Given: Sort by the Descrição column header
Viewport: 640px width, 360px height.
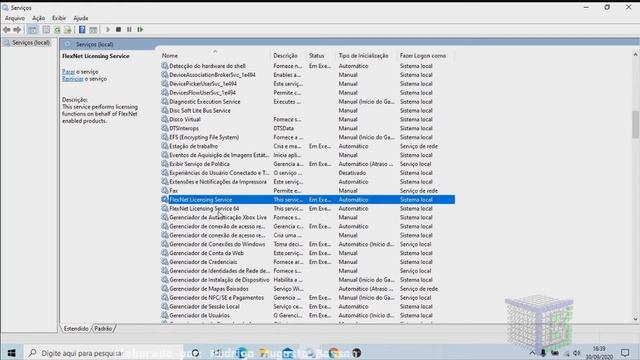Looking at the screenshot, I should 289,56.
